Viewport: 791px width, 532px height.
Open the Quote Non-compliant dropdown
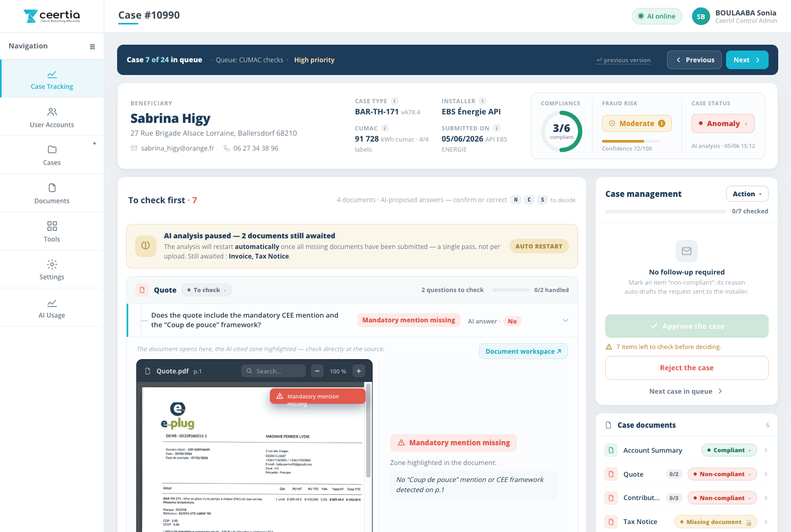tap(722, 474)
